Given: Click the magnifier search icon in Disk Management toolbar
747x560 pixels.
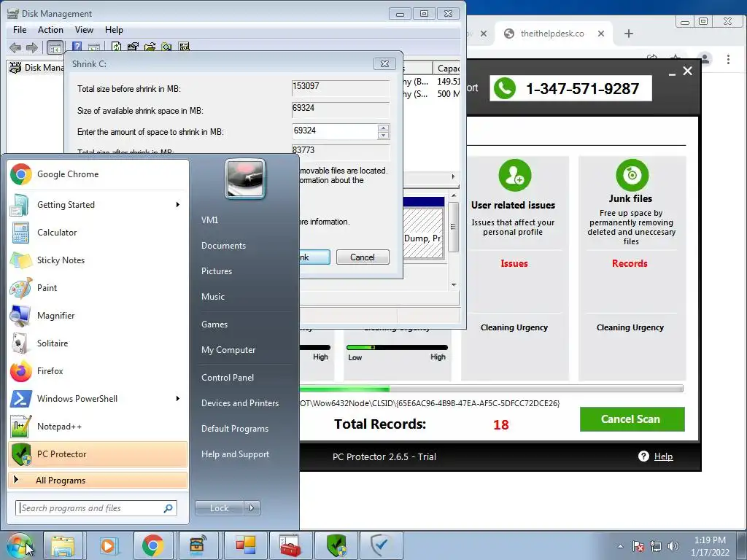Looking at the screenshot, I should click(166, 47).
